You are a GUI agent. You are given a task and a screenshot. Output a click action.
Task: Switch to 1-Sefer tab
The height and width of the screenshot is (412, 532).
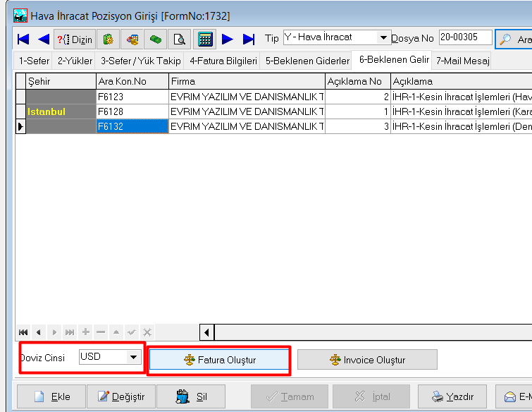coord(34,61)
